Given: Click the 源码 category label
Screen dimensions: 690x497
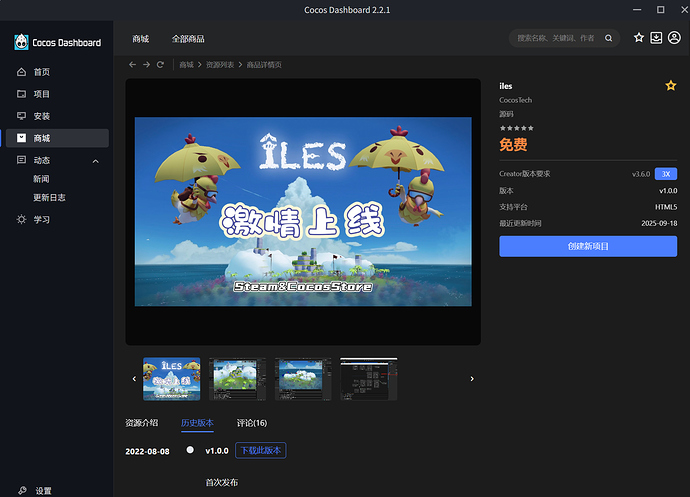Looking at the screenshot, I should (506, 114).
